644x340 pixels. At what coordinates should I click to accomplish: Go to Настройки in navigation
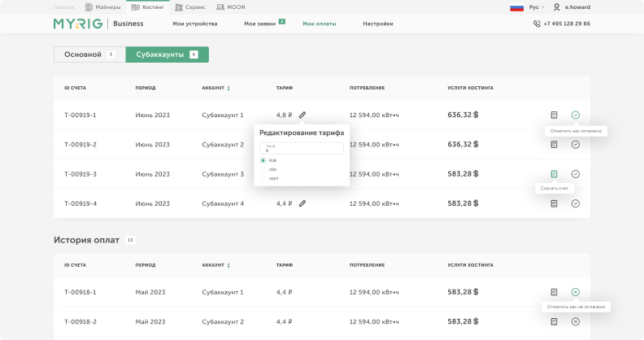pyautogui.click(x=377, y=24)
